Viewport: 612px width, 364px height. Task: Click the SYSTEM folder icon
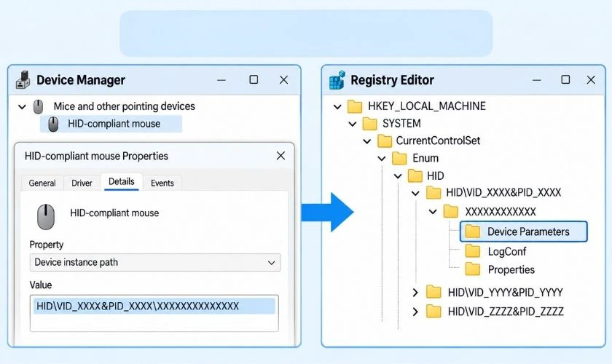coord(369,124)
